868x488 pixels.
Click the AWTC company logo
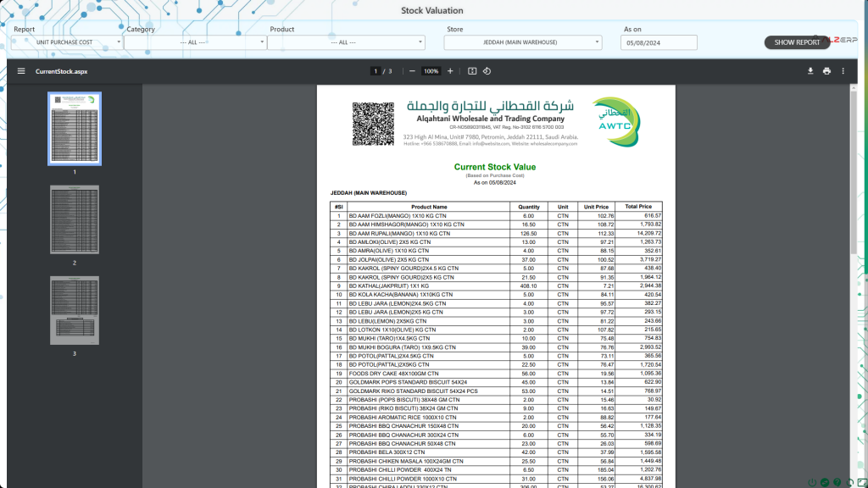615,122
